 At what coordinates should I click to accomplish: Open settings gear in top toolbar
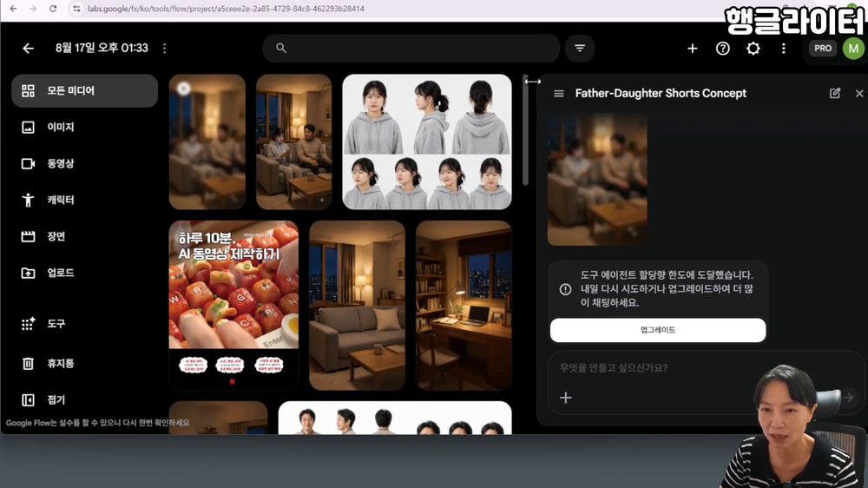coord(753,49)
